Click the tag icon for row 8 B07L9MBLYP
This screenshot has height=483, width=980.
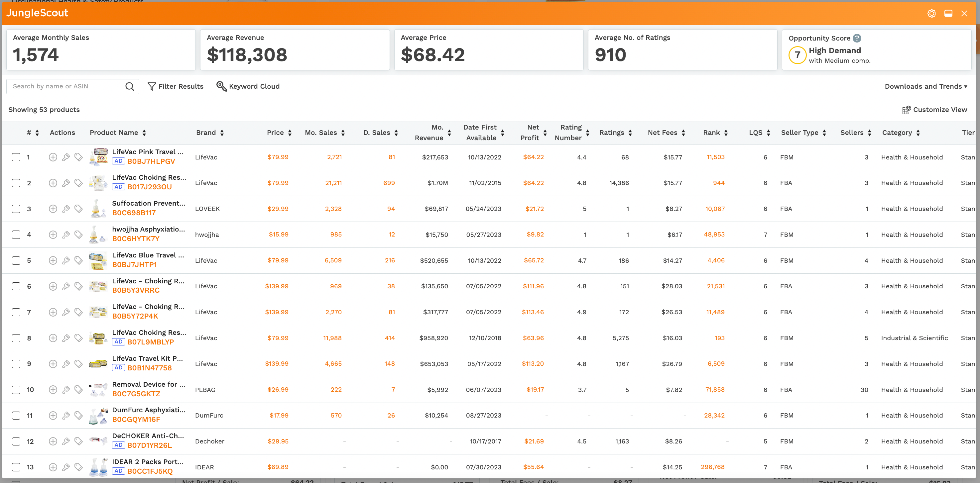(78, 338)
